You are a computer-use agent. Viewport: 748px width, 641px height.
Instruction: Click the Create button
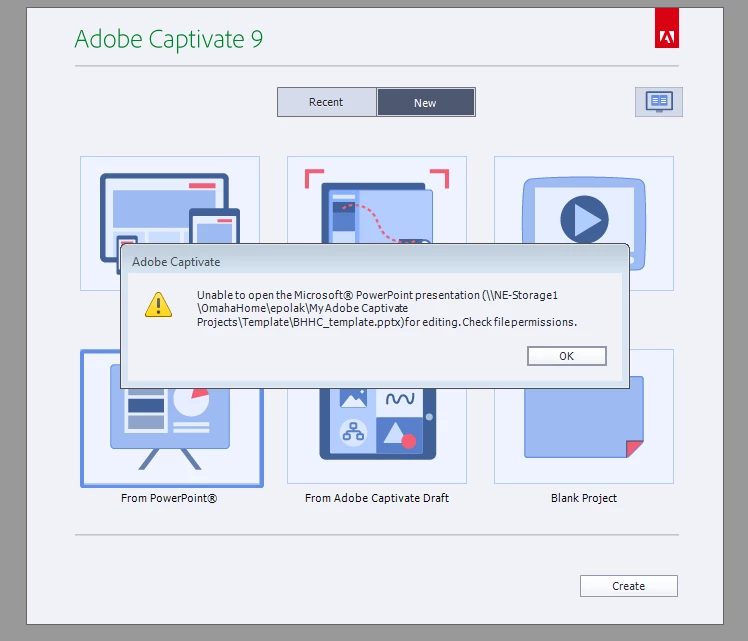click(628, 586)
